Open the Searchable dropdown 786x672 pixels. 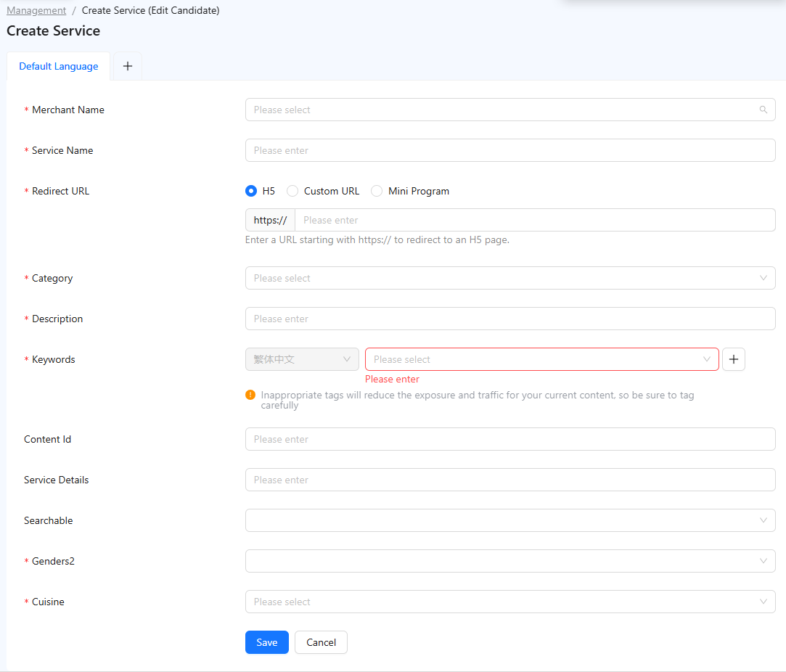point(510,520)
